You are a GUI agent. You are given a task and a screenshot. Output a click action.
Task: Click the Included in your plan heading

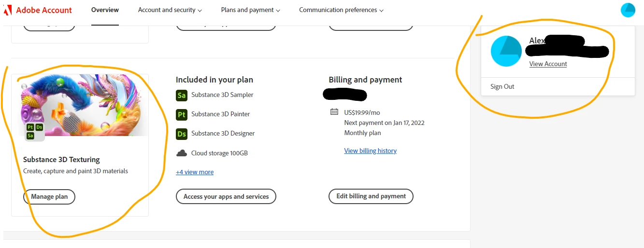(x=215, y=80)
